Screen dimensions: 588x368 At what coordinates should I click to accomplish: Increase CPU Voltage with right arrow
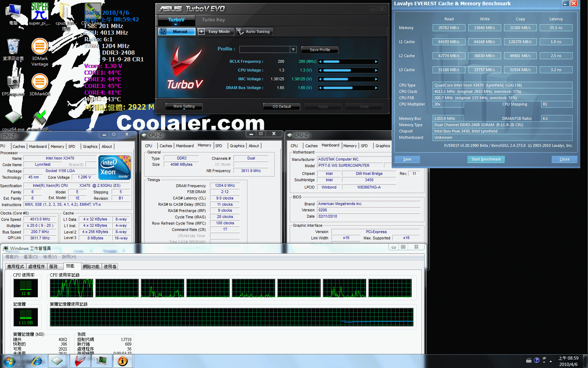click(x=376, y=70)
